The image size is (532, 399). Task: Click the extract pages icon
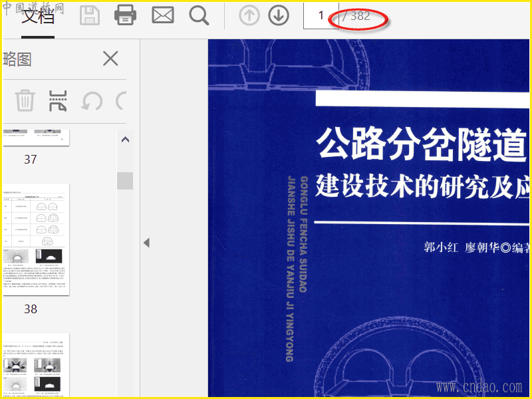58,101
